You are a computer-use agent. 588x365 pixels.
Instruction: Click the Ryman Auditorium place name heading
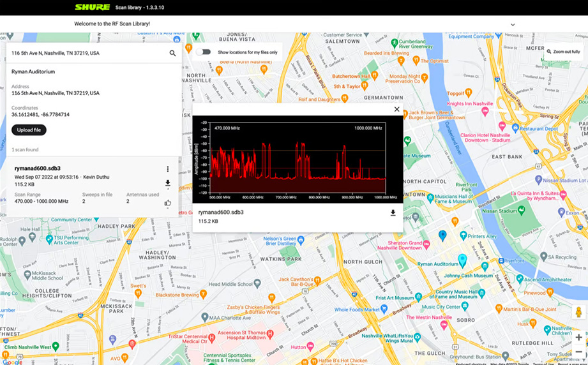33,71
